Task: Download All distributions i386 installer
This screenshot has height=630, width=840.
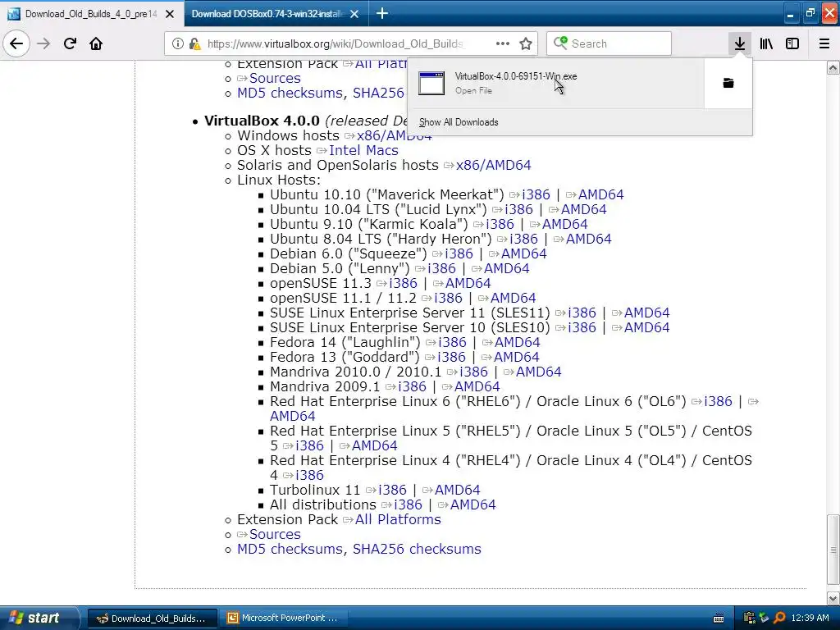Action: pyautogui.click(x=409, y=504)
